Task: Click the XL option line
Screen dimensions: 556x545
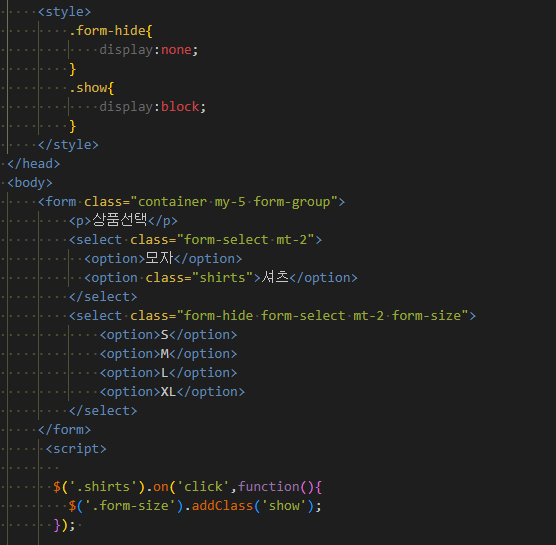Action: click(x=172, y=392)
